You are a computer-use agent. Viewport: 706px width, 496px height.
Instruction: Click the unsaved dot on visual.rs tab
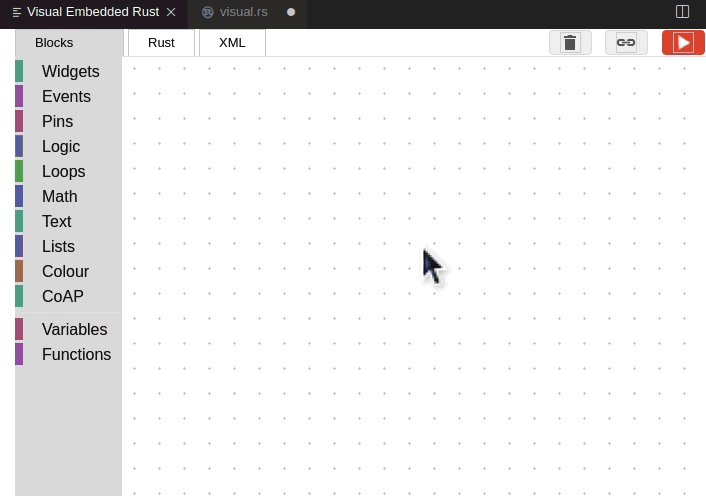[x=291, y=12]
